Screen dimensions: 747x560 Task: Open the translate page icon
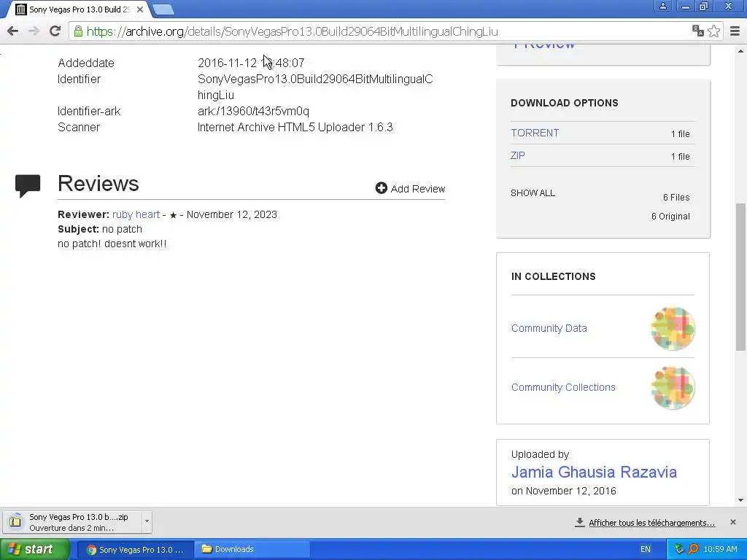click(698, 31)
